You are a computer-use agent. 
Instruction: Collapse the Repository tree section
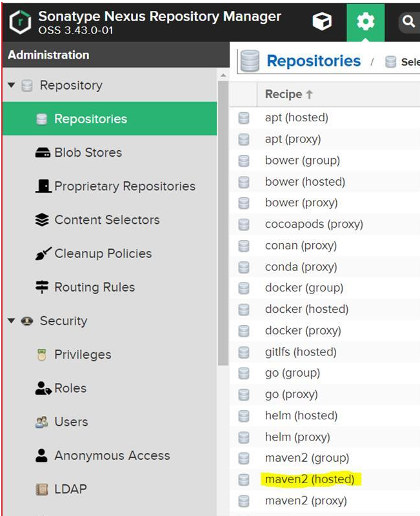[12, 85]
